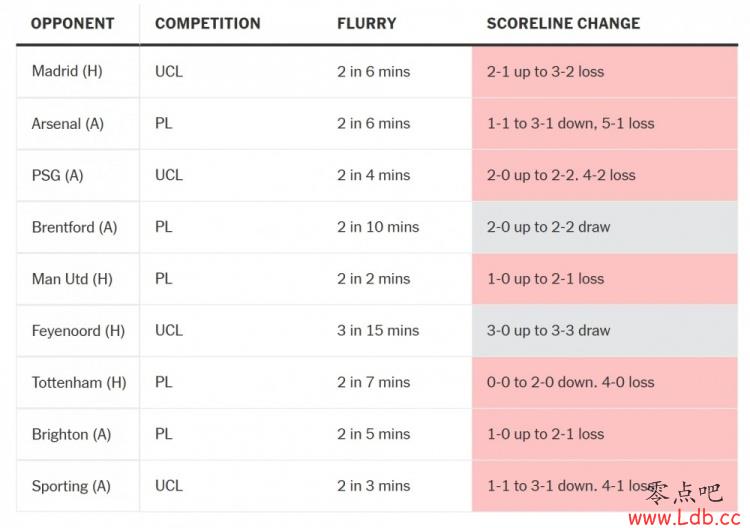Click the PSG (A) row label

pos(58,175)
